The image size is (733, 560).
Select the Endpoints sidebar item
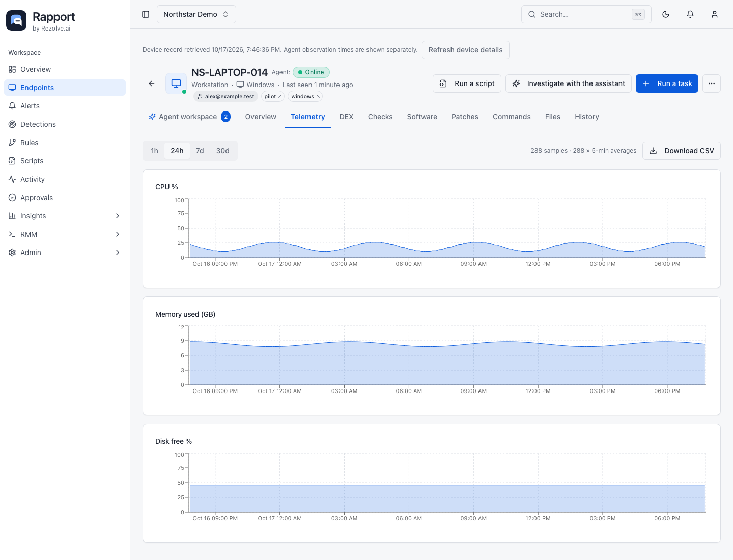(x=65, y=88)
